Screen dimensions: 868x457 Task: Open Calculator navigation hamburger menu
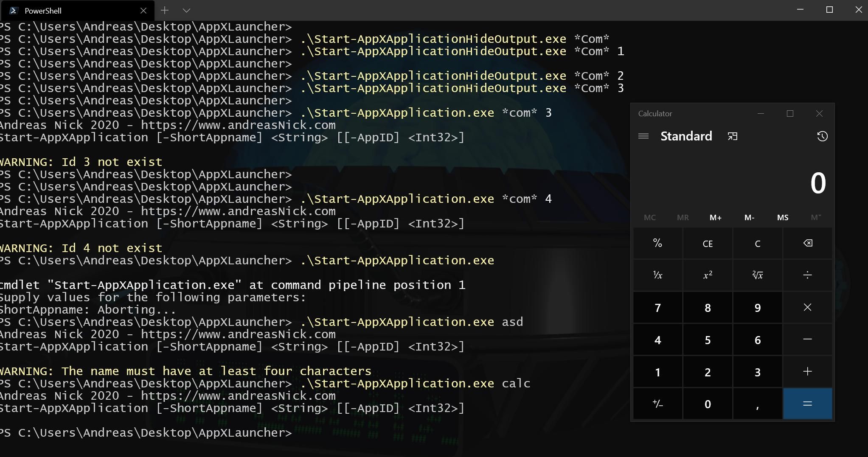[643, 136]
